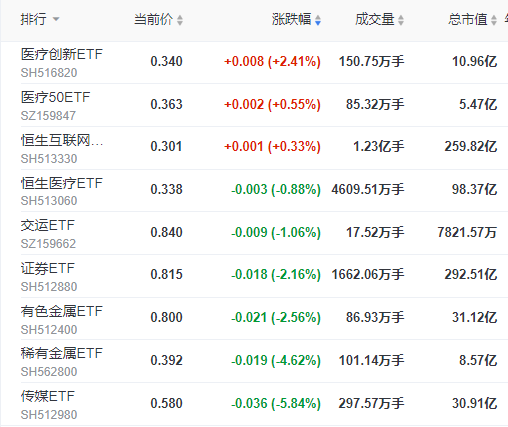Click volume 297.57万手
Viewport: 508px width, 427px height.
coord(371,403)
